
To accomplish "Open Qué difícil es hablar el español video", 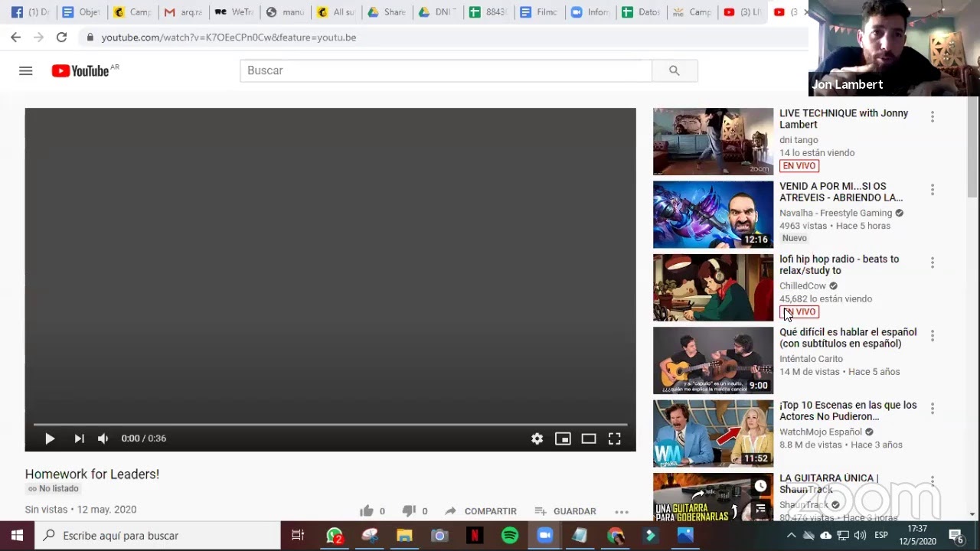I will [x=848, y=337].
